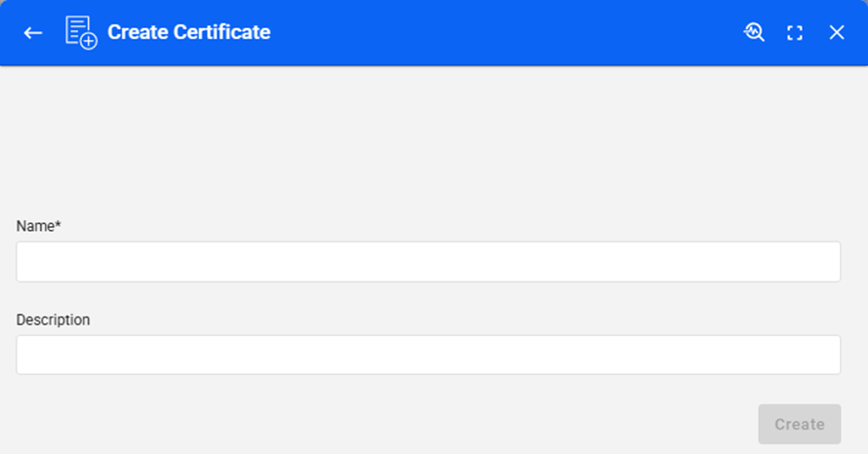Submit the form with the grey Create button
The height and width of the screenshot is (454, 868).
(799, 424)
